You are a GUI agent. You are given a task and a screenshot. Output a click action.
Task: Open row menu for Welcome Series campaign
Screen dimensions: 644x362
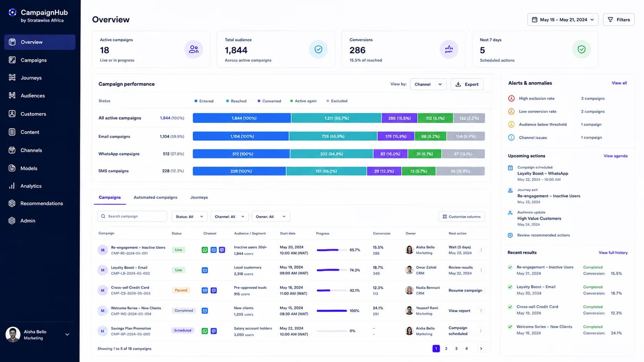[481, 310]
